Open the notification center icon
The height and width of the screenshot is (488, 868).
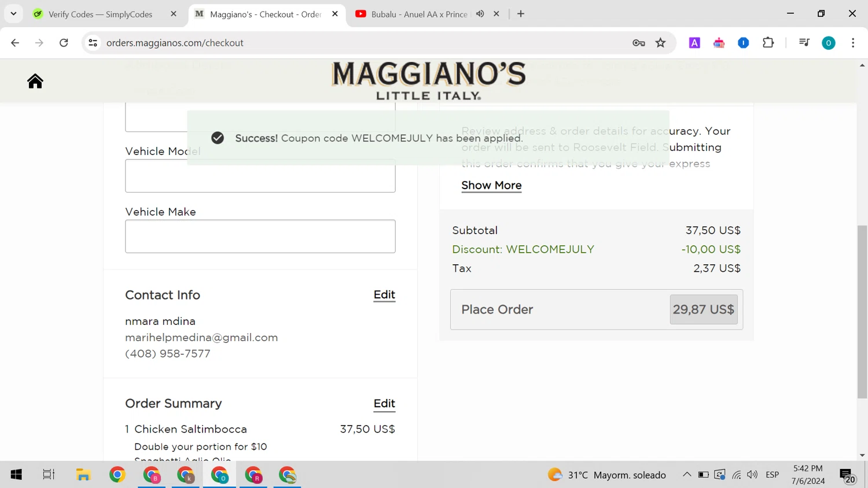(x=847, y=475)
